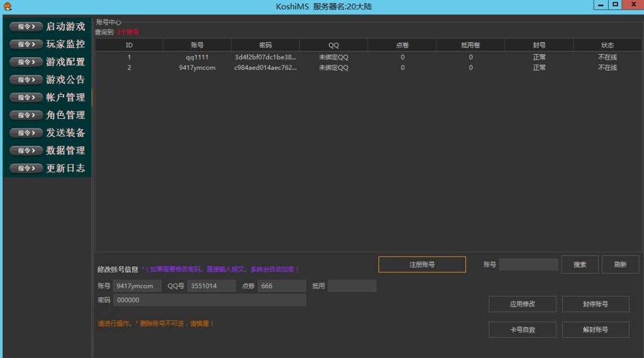644x358 pixels.
Task: Sort by the 点卷 column header
Action: tap(402, 45)
